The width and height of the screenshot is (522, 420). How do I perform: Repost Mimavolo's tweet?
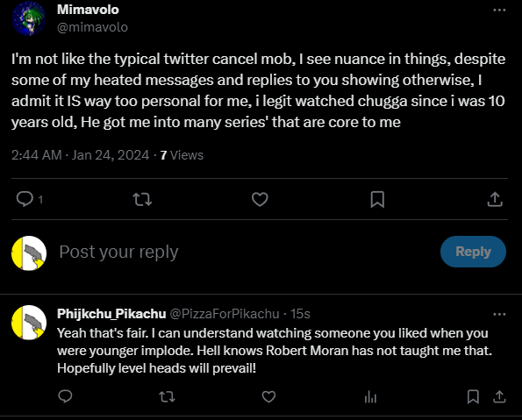tap(142, 200)
